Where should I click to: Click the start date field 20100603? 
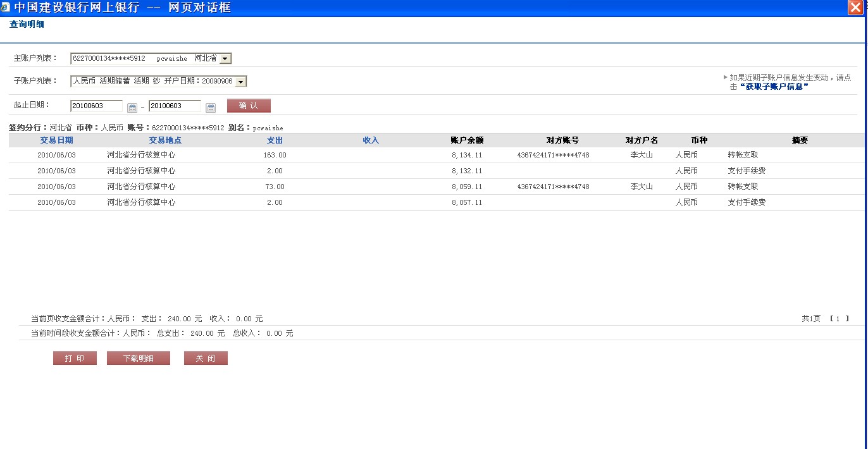coord(96,106)
